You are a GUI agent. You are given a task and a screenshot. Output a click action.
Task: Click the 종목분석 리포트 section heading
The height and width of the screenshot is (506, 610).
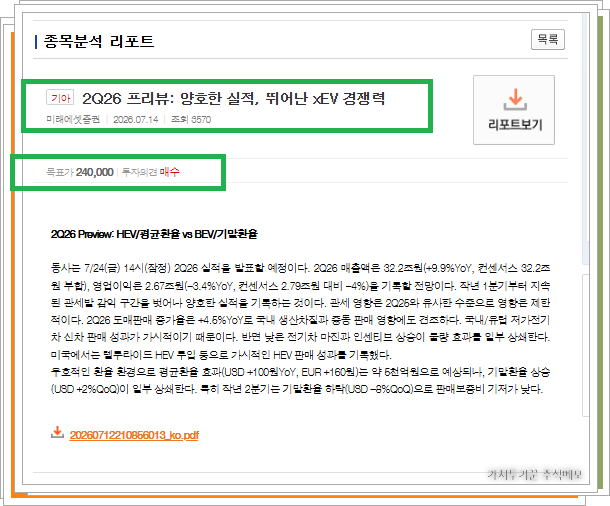[98, 41]
